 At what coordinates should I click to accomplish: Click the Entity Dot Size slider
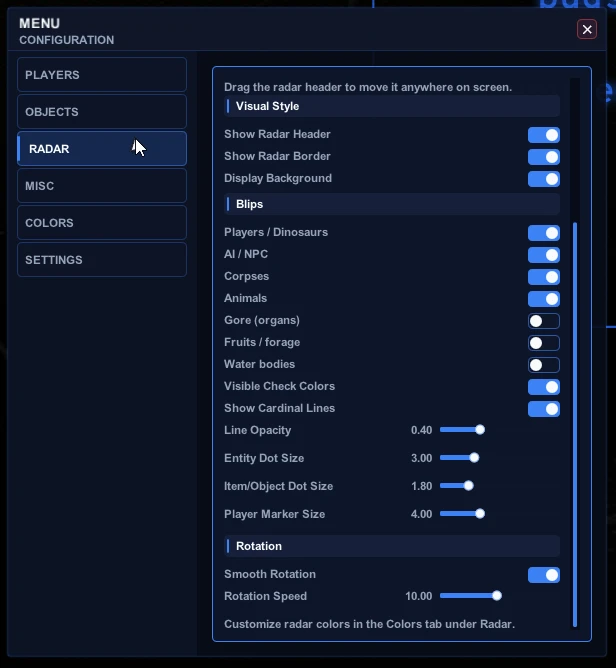click(x=460, y=458)
